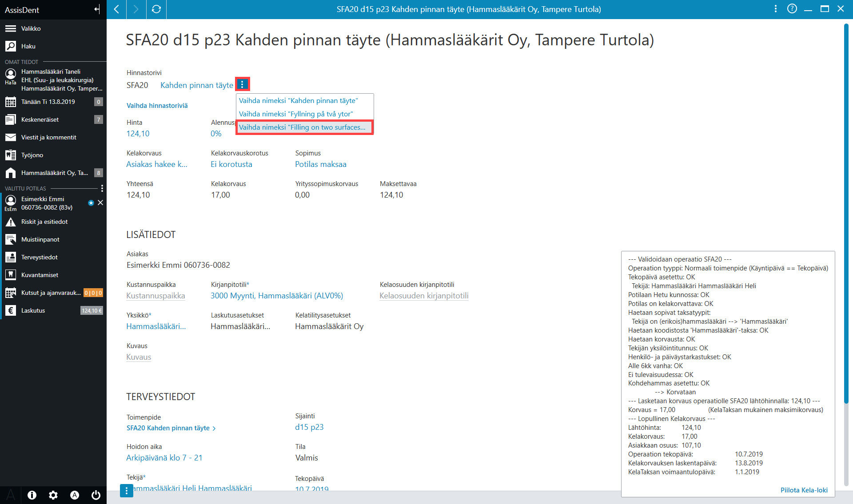The width and height of the screenshot is (853, 504).
Task: Edit the Alennus value 0%
Action: pos(216,134)
